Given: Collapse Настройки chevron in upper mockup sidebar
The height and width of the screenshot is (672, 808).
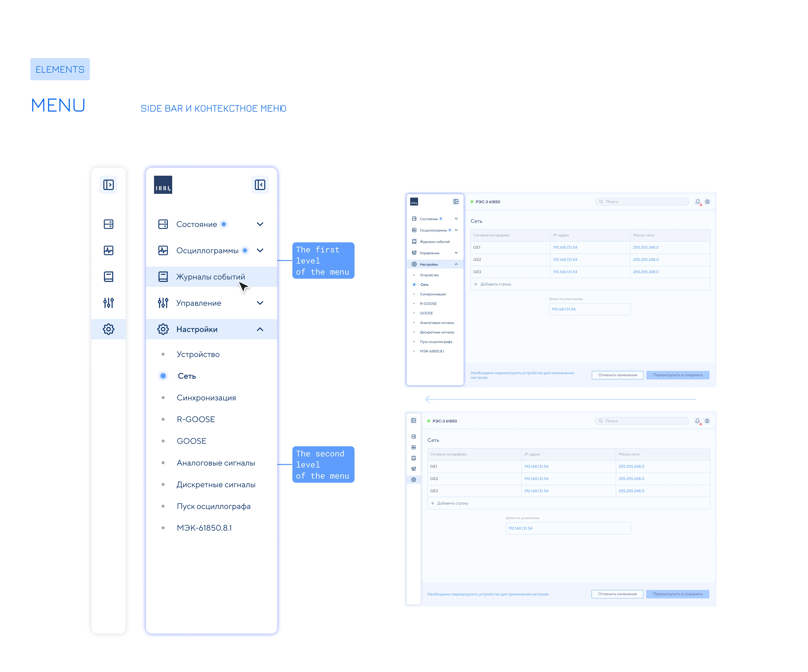Looking at the screenshot, I should coord(456,264).
